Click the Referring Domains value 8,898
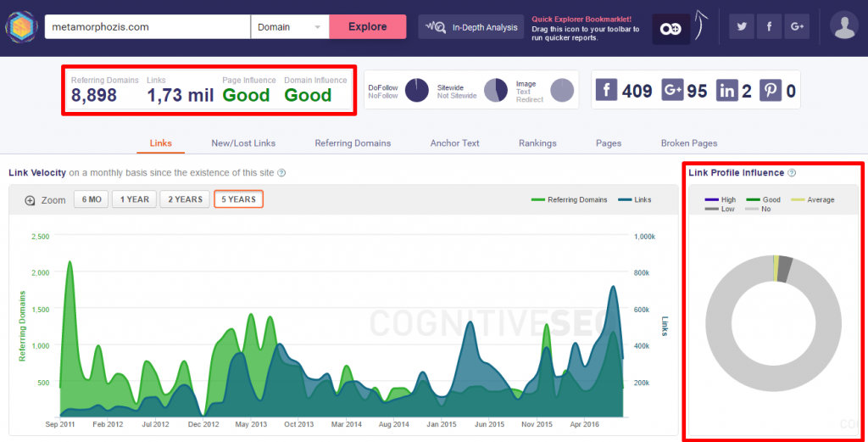Screen dimensions: 868x442 [93, 95]
